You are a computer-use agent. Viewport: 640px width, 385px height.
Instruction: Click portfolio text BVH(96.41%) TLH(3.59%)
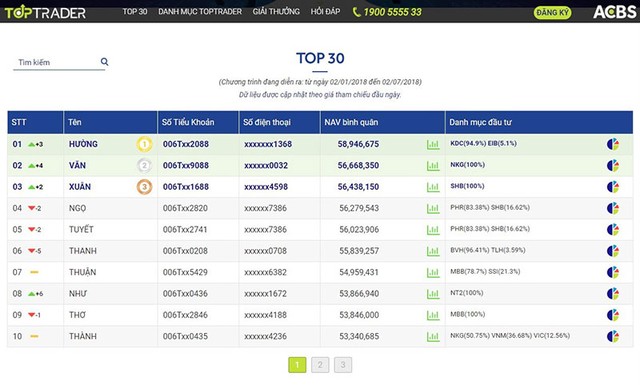487,250
